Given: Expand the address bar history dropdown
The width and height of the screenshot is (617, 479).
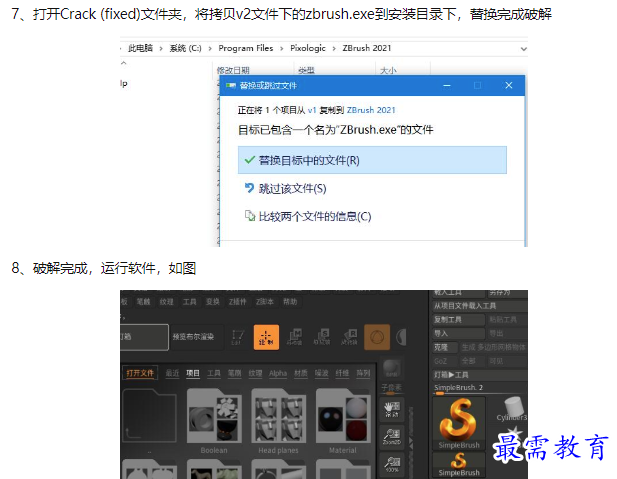Looking at the screenshot, I should coord(523,49).
